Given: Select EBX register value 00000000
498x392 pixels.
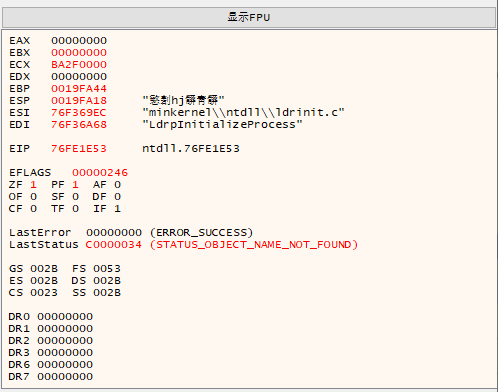Looking at the screenshot, I should tap(79, 53).
